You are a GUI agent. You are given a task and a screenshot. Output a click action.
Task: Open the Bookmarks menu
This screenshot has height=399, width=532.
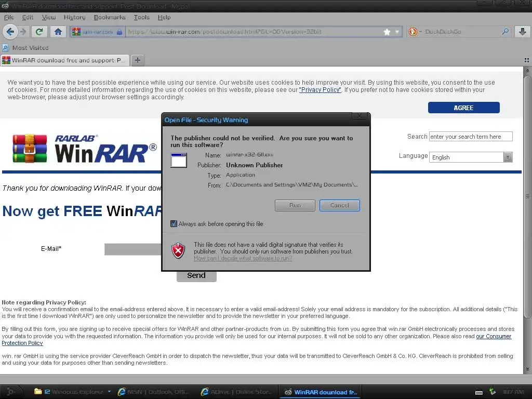[x=110, y=17]
